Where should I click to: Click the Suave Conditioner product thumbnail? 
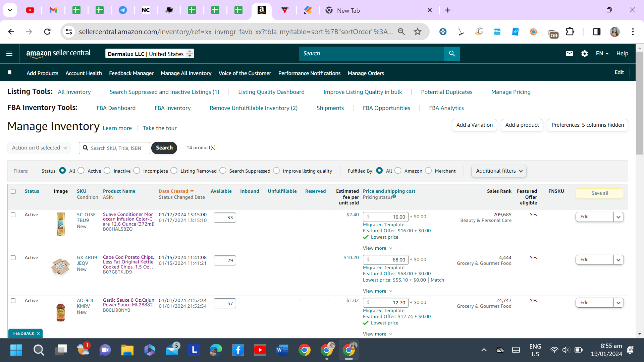[x=61, y=224]
